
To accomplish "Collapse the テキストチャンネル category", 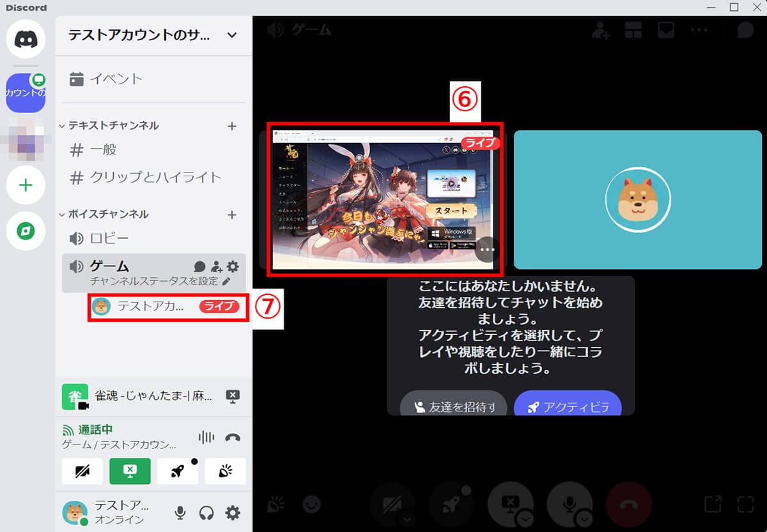I will click(109, 126).
